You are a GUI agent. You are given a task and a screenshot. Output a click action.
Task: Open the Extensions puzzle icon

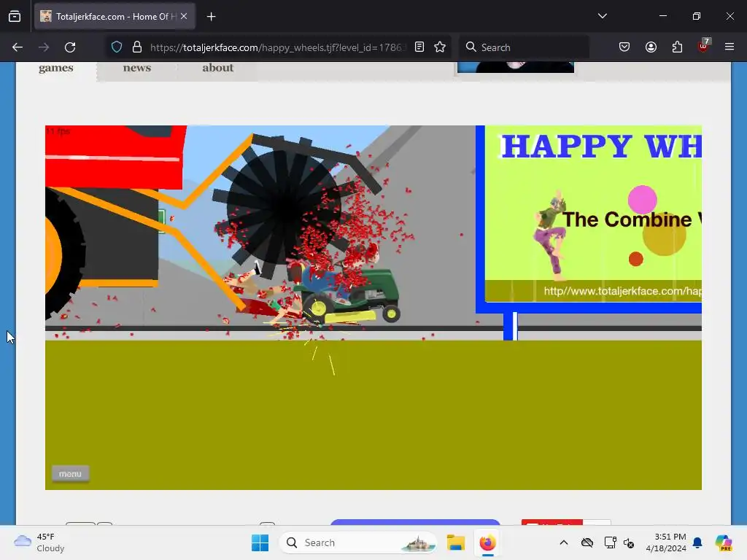[677, 47]
